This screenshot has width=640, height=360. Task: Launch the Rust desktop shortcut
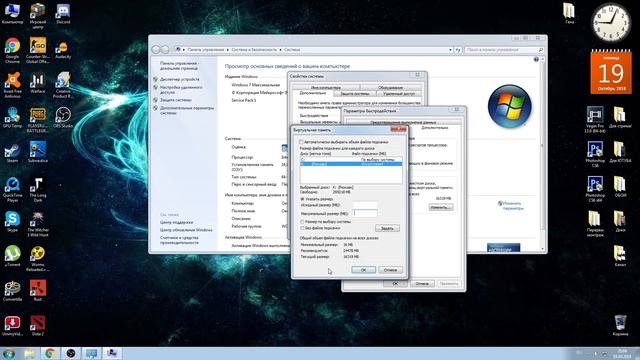38,291
